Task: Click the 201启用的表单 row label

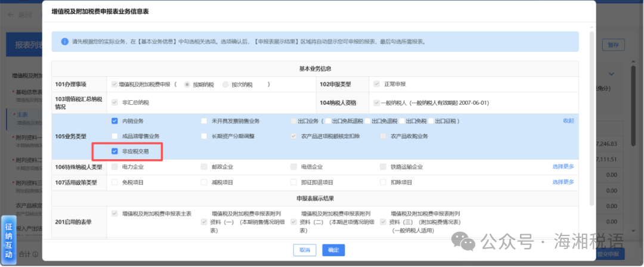Action: [x=73, y=222]
